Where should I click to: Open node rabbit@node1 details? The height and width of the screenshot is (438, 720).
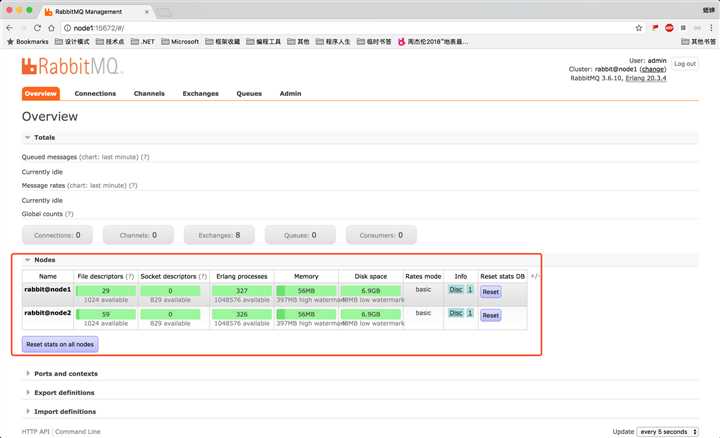tap(48, 290)
